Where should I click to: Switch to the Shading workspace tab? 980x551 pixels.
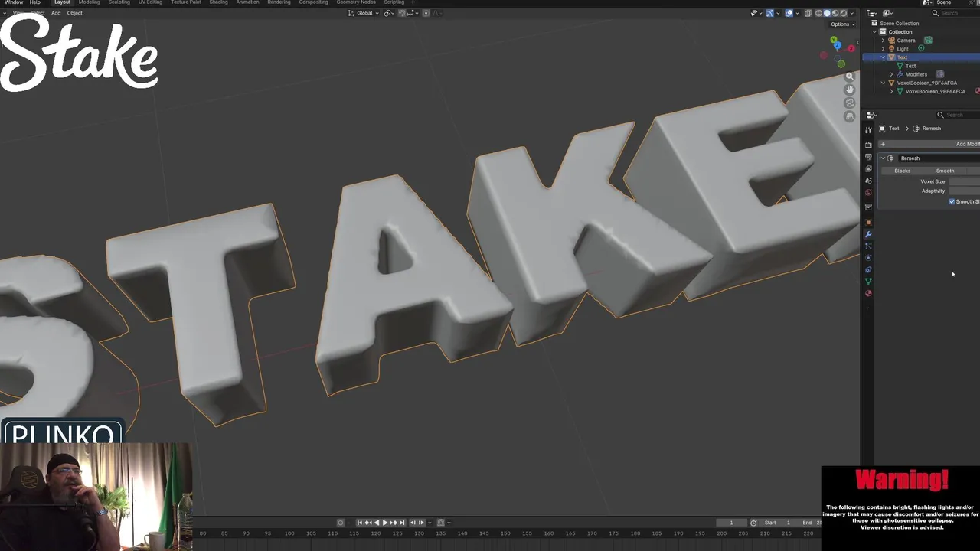pos(218,2)
